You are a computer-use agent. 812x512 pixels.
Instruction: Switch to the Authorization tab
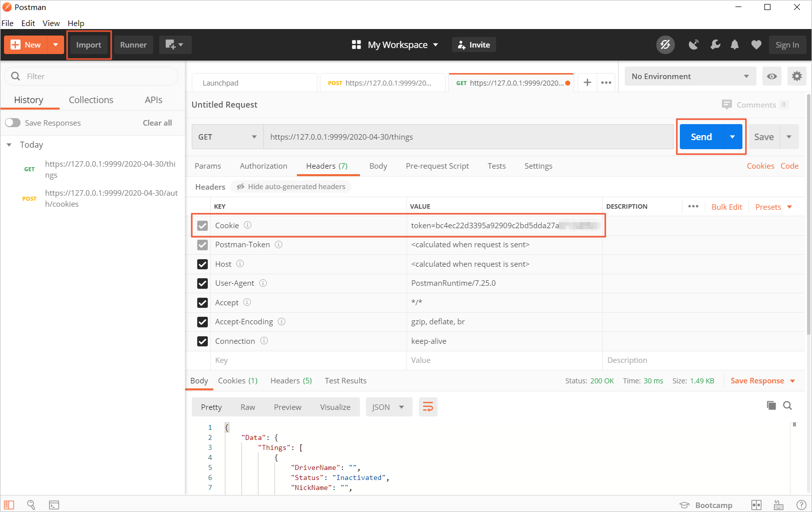point(263,166)
